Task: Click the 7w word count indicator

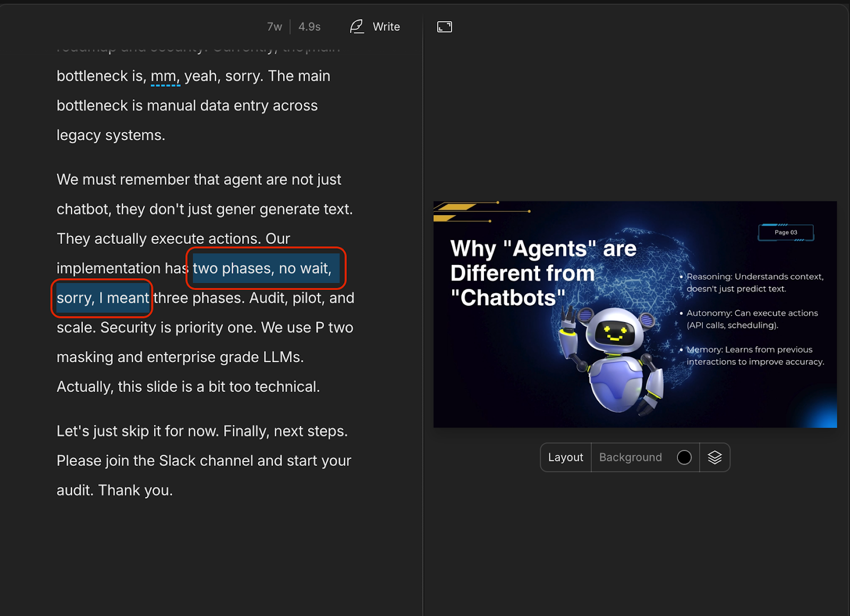Action: point(274,27)
